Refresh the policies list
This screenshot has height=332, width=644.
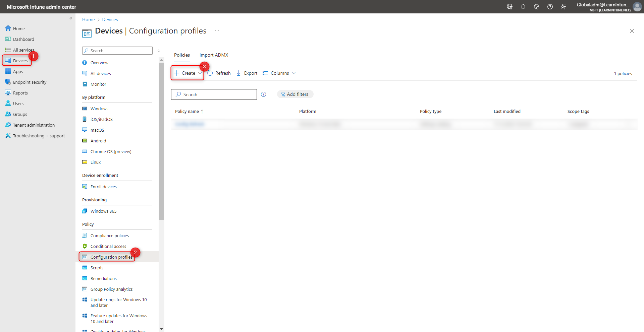pos(219,73)
